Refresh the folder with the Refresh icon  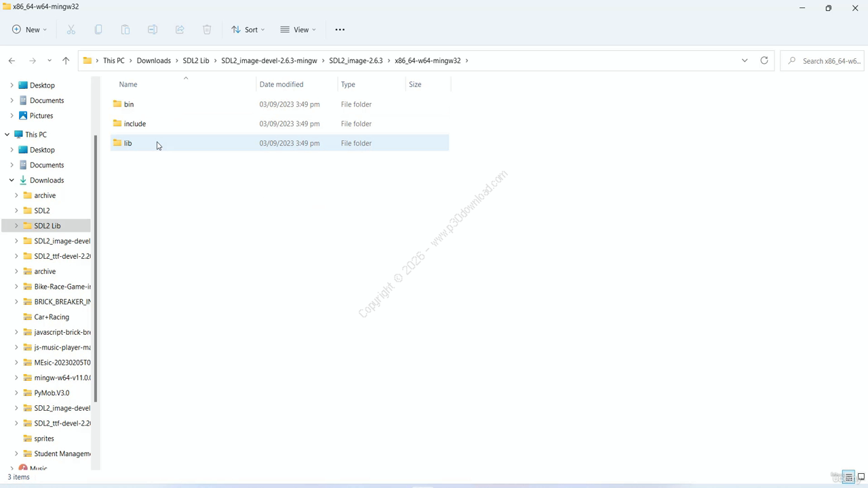click(764, 60)
